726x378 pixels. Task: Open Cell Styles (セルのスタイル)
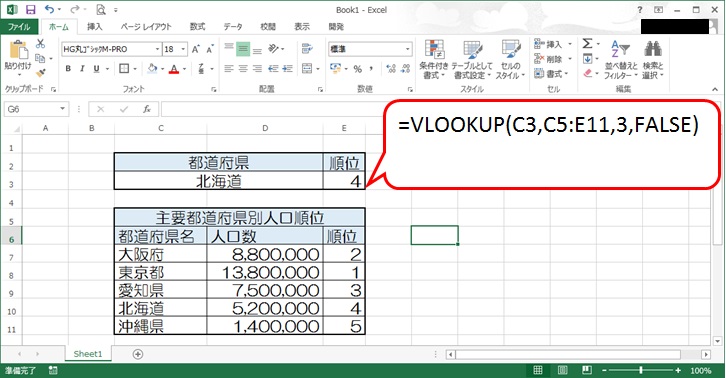[510, 59]
